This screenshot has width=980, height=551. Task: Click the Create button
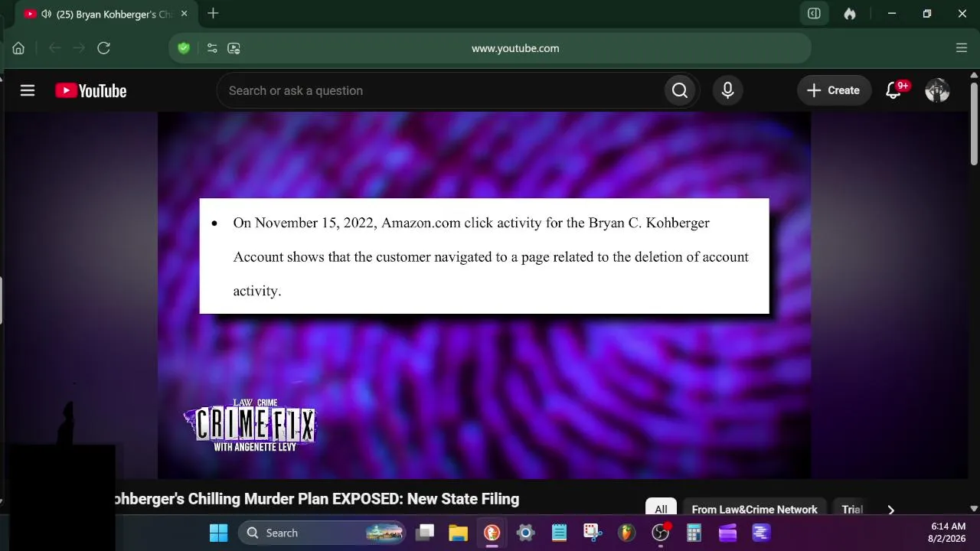coord(833,90)
